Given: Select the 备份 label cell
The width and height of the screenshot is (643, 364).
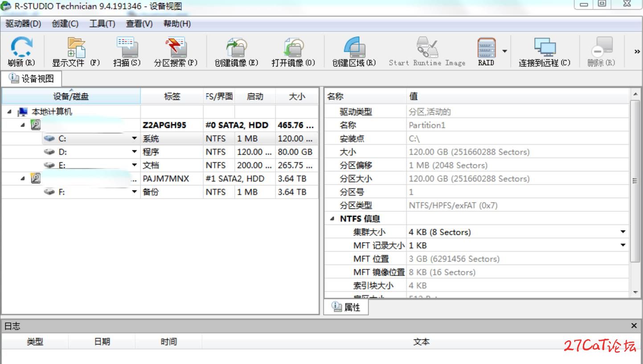Looking at the screenshot, I should (x=172, y=192).
